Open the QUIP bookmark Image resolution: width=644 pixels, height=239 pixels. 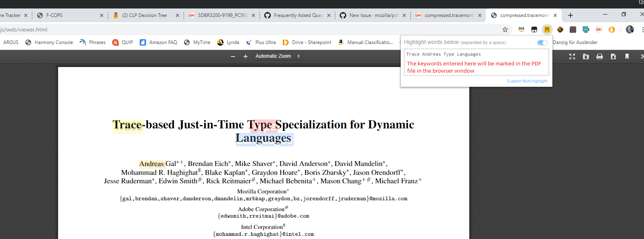(123, 42)
